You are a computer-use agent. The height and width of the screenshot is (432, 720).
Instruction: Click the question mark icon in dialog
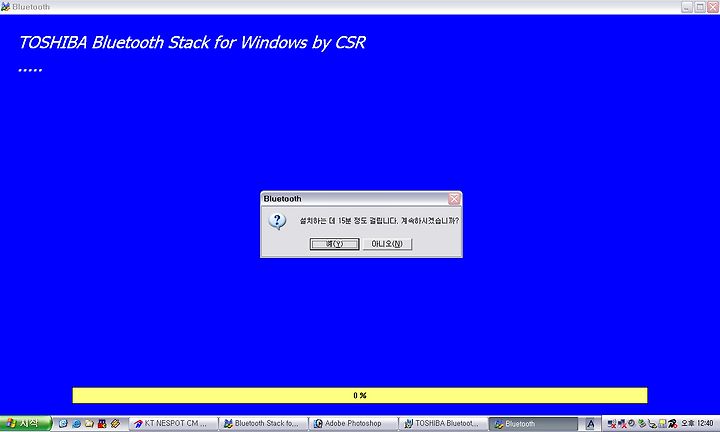tap(277, 221)
